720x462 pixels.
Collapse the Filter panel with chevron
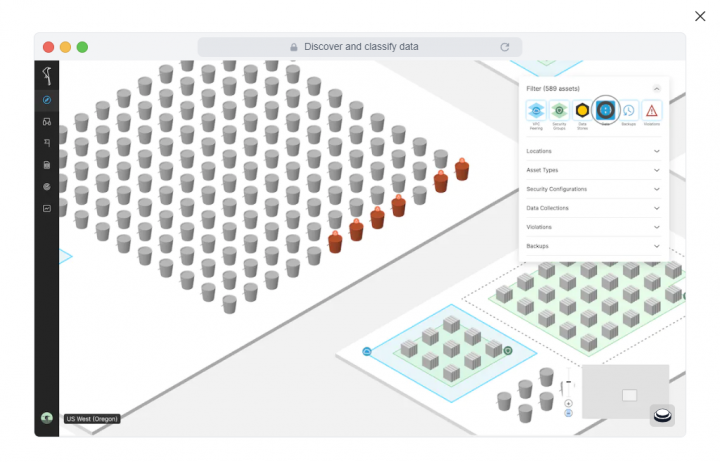[656, 89]
